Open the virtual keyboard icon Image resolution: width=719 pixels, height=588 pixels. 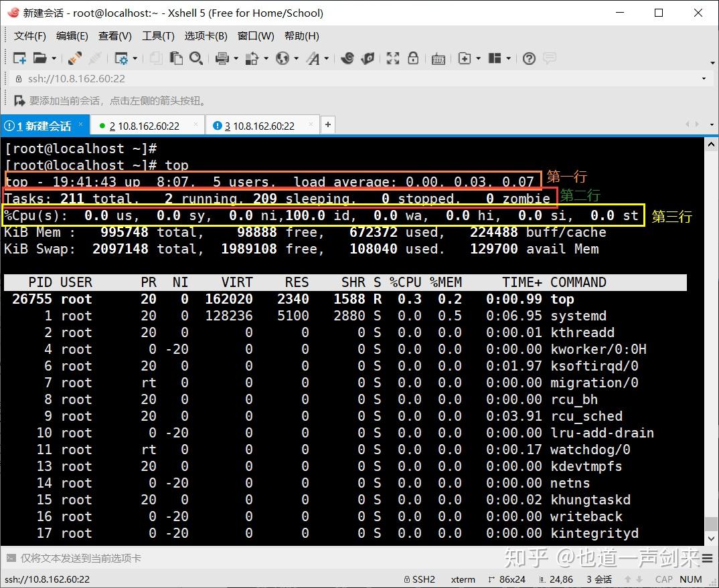[438, 59]
